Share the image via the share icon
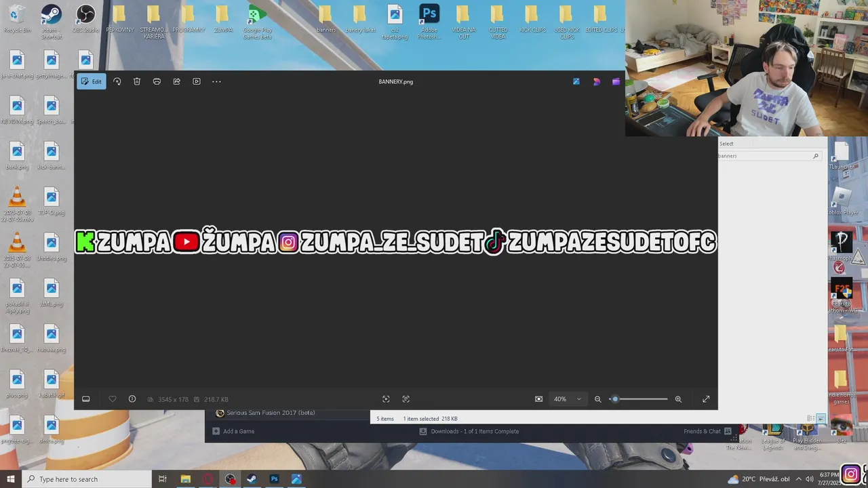868x488 pixels. (176, 81)
